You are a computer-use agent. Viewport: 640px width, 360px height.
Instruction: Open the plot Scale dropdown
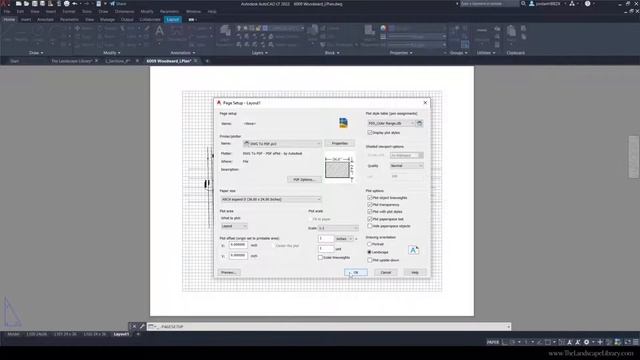coord(338,228)
